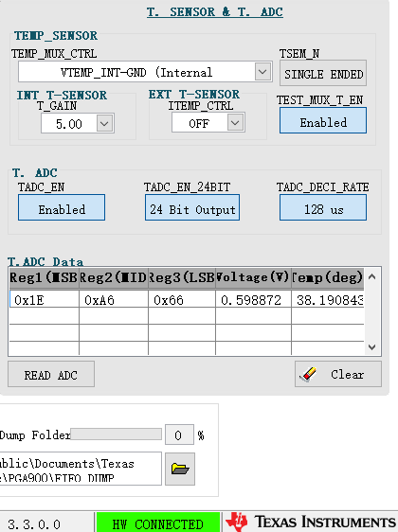Click the dump folder path field
Screen dimensions: 398x532
(x=81, y=469)
